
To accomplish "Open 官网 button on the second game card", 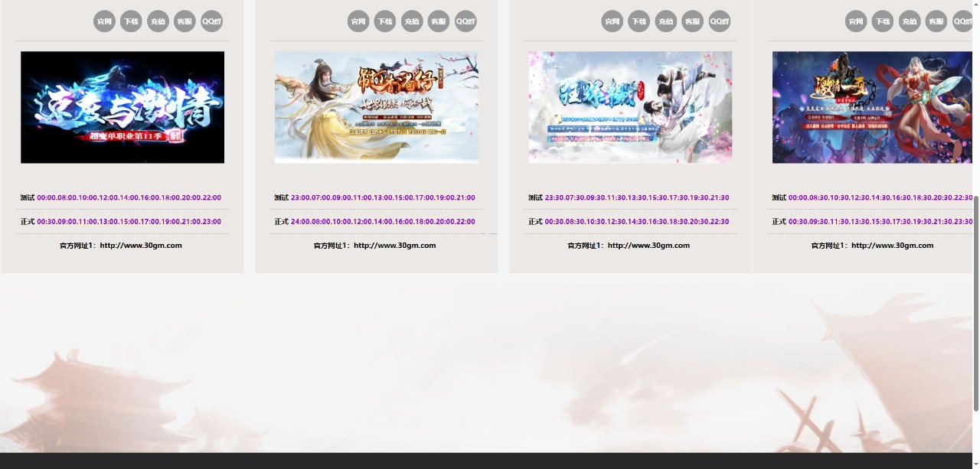I will coord(358,21).
